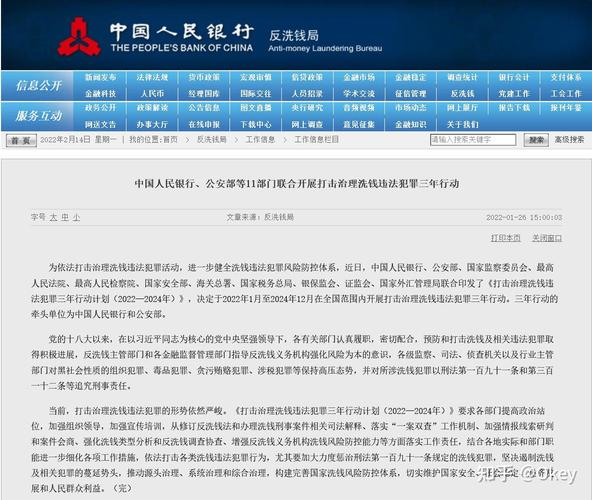Open 银行会计 navigation entry
Screen dimensions: 592x500
[514, 77]
